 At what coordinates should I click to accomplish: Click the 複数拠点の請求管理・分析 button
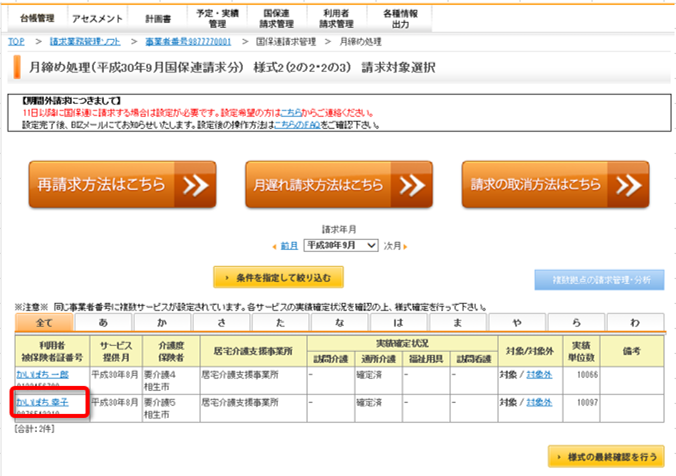point(599,280)
